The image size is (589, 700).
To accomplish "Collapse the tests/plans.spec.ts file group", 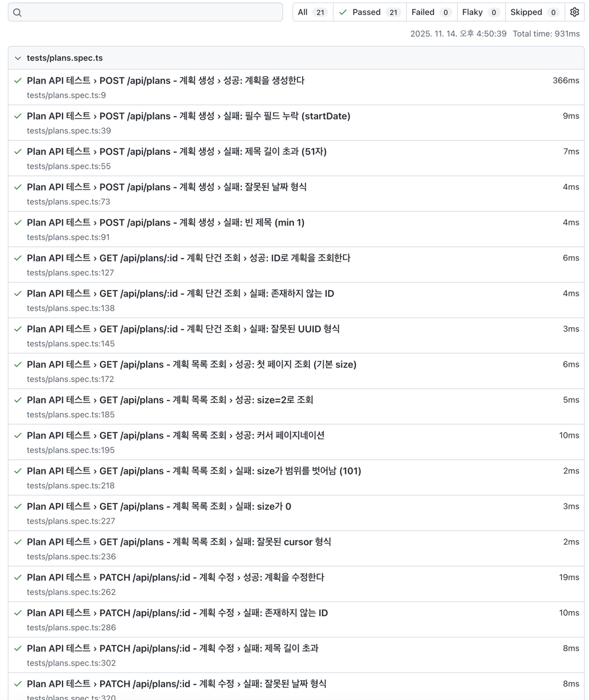I will click(x=18, y=59).
